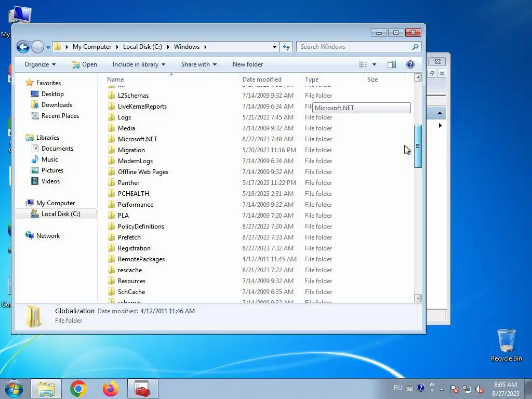Open the Videos library
This screenshot has width=532, height=399.
point(46,181)
